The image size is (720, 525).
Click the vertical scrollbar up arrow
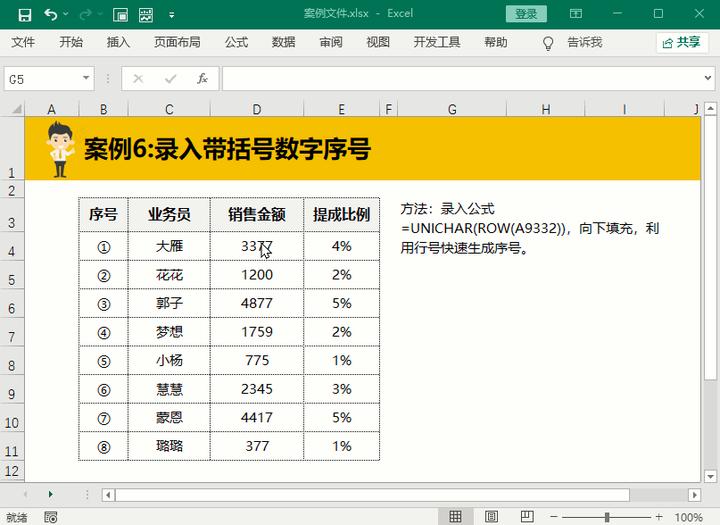710,109
